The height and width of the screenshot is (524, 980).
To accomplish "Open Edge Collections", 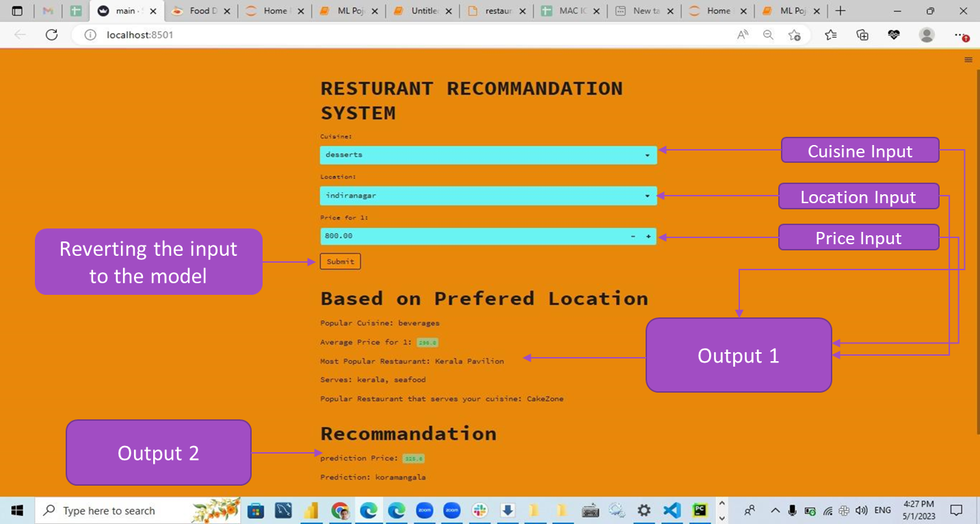I will point(862,35).
